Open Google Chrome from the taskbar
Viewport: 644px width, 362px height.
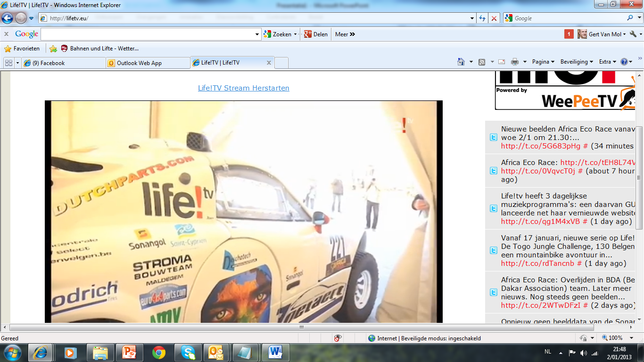click(158, 353)
